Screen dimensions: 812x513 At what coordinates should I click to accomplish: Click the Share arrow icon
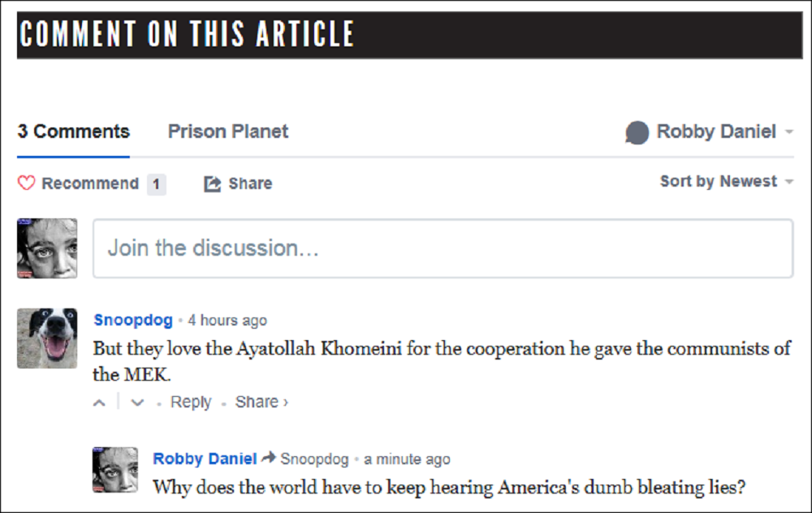212,184
